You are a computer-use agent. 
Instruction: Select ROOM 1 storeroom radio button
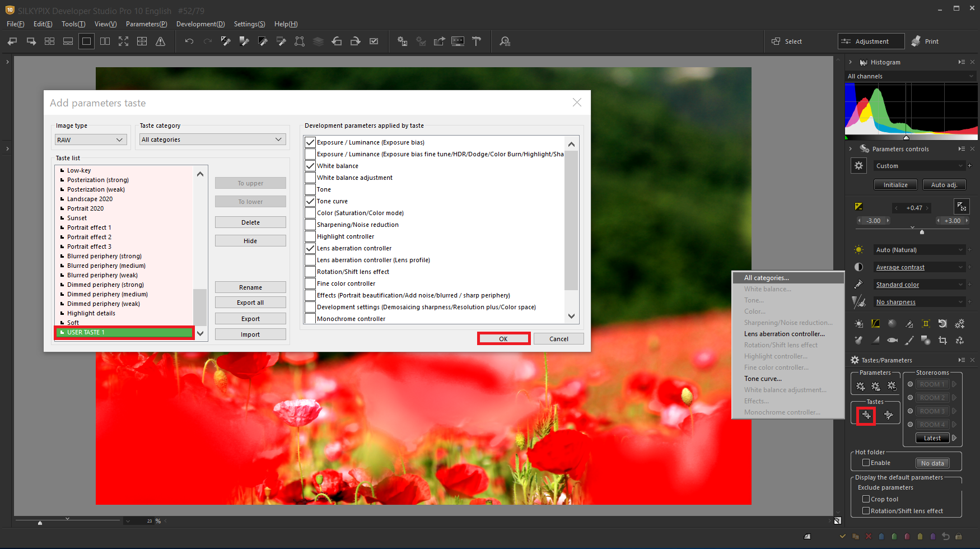(911, 384)
